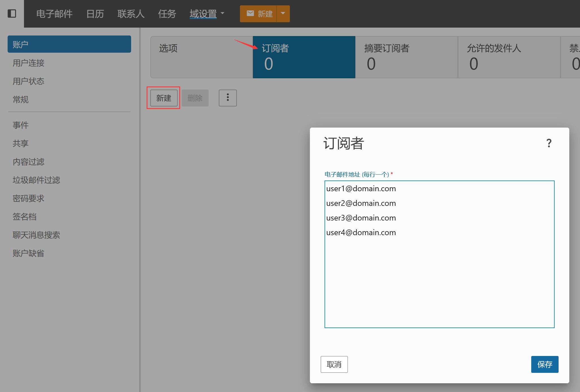Open 联系人 in the top bar
The height and width of the screenshot is (392, 580).
131,14
